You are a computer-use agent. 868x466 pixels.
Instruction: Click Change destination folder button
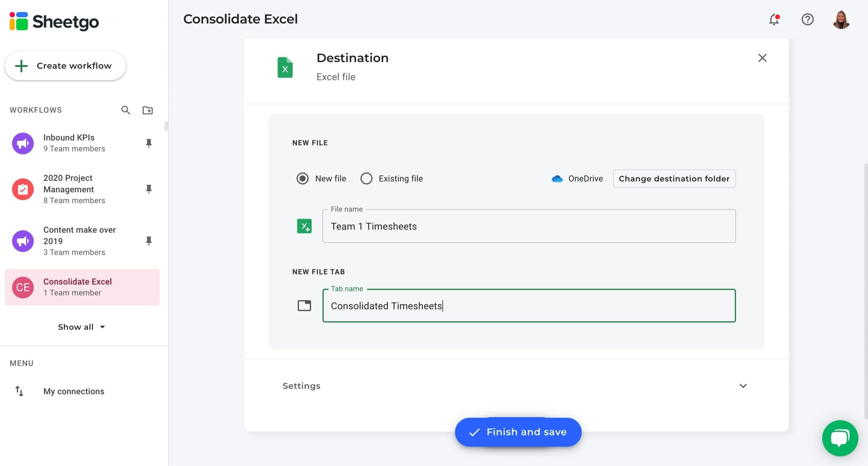(674, 178)
